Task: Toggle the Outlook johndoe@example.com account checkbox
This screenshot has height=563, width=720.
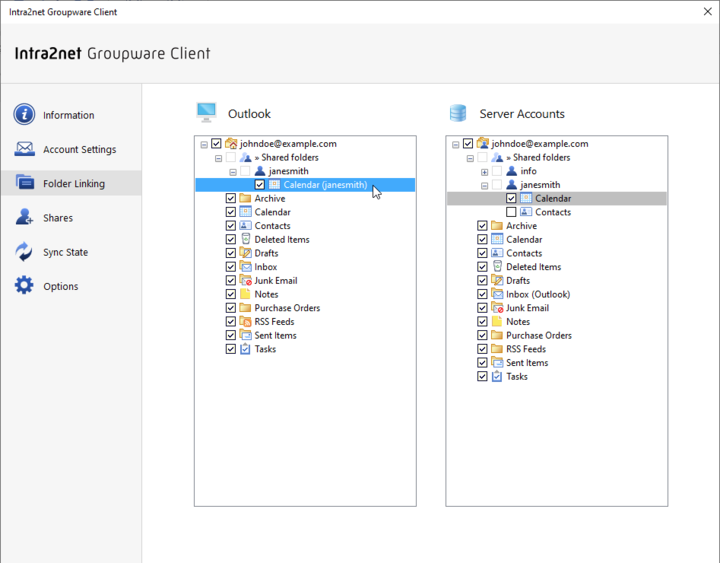Action: point(216,144)
